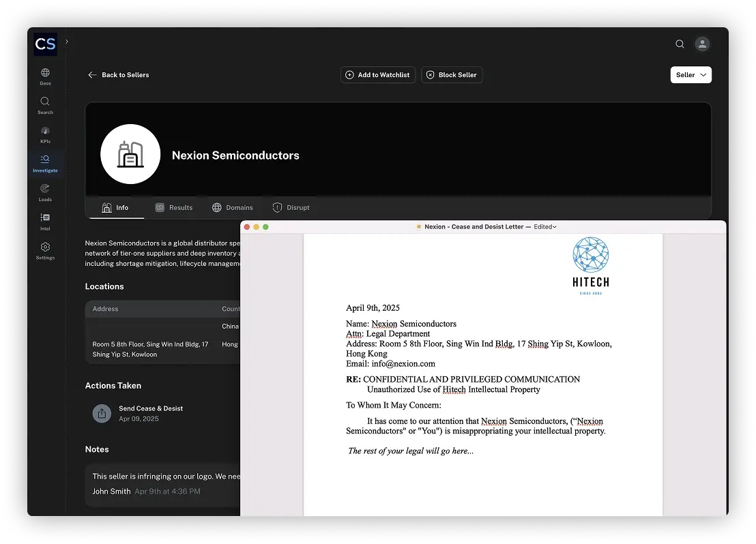Click the To Whom It May Concern line
756x544 pixels.
394,405
